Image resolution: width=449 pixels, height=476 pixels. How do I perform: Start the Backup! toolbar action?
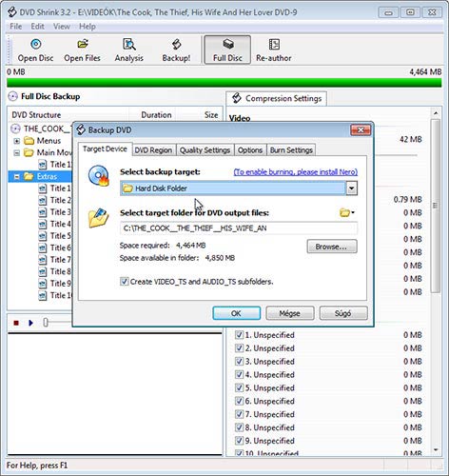(x=176, y=50)
